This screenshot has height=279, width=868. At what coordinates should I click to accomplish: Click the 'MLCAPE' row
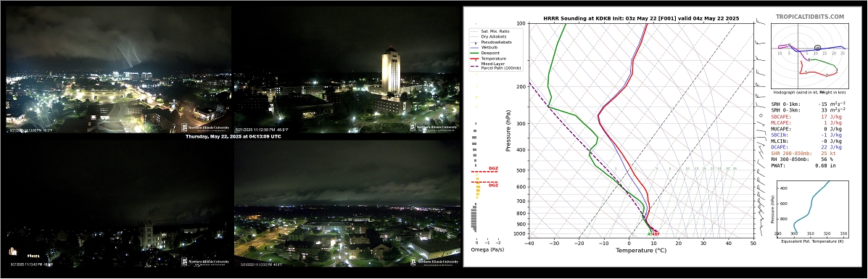point(806,123)
